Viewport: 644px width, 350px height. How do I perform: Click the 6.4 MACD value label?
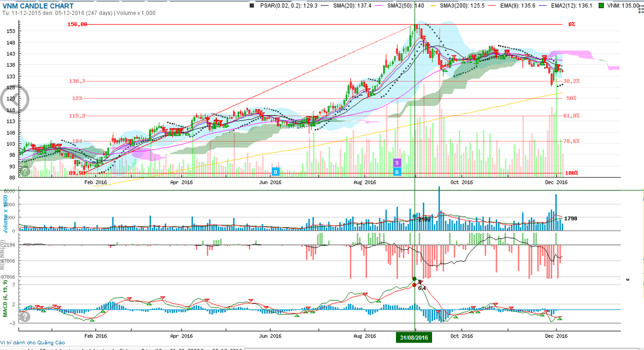[422, 288]
